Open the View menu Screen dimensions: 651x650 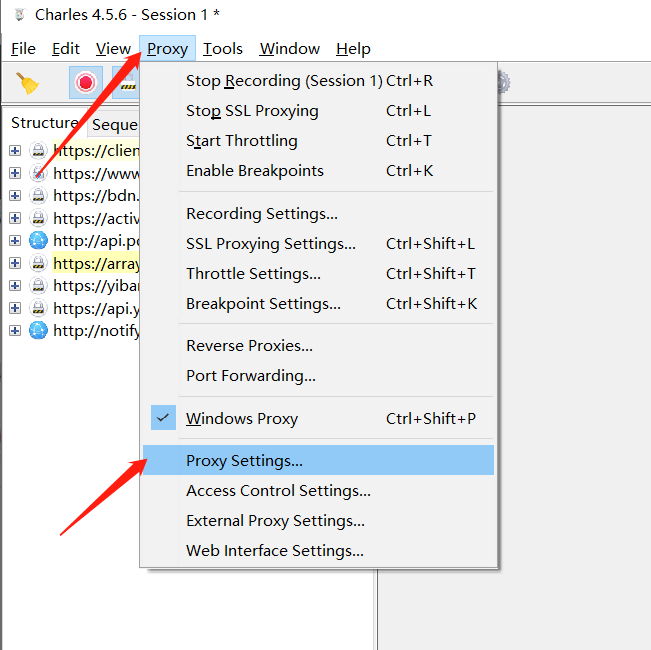[113, 49]
